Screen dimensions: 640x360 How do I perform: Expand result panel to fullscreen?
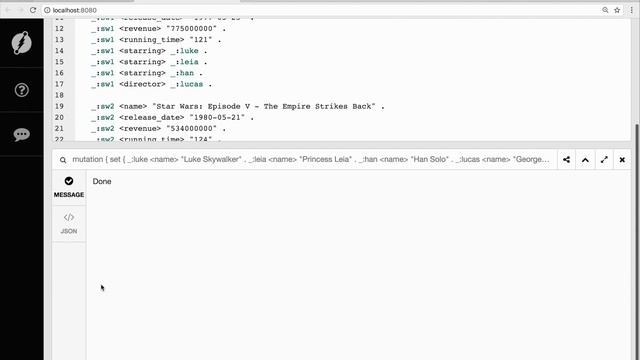[x=604, y=160]
